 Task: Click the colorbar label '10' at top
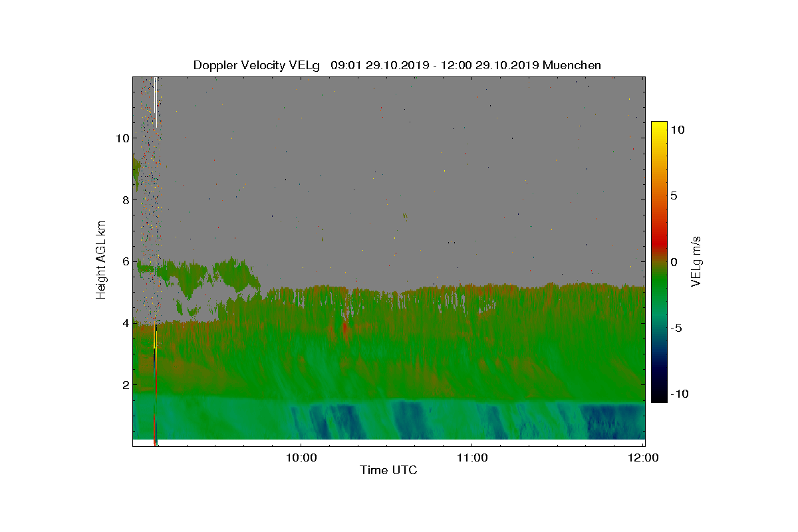pyautogui.click(x=678, y=130)
